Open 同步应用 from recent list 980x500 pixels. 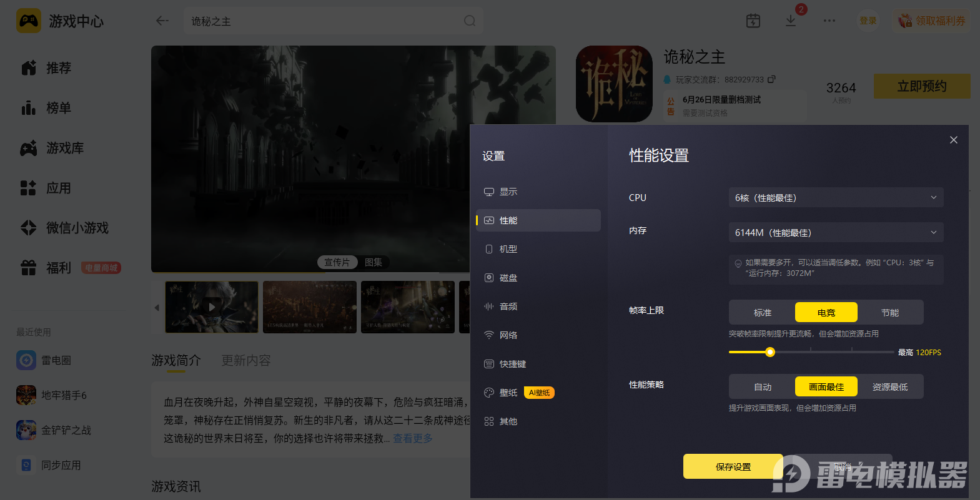coord(49,465)
